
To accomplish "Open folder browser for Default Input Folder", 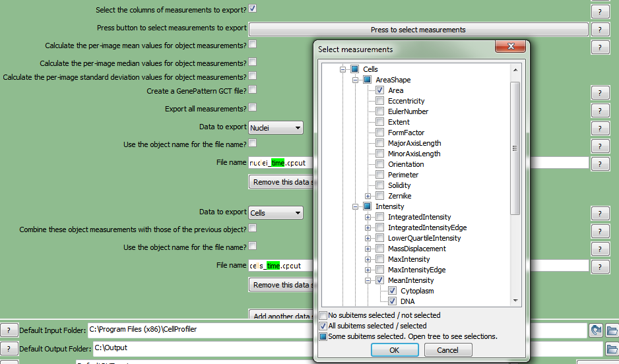I will coord(612,330).
